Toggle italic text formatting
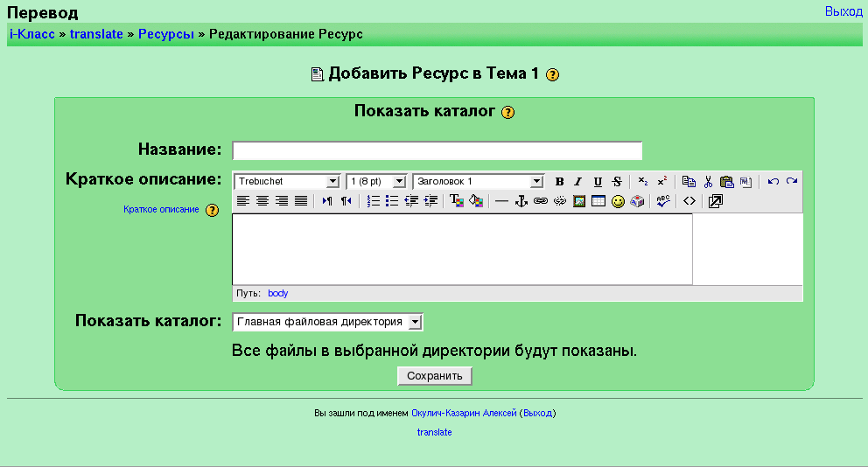The image size is (868, 467). click(578, 182)
